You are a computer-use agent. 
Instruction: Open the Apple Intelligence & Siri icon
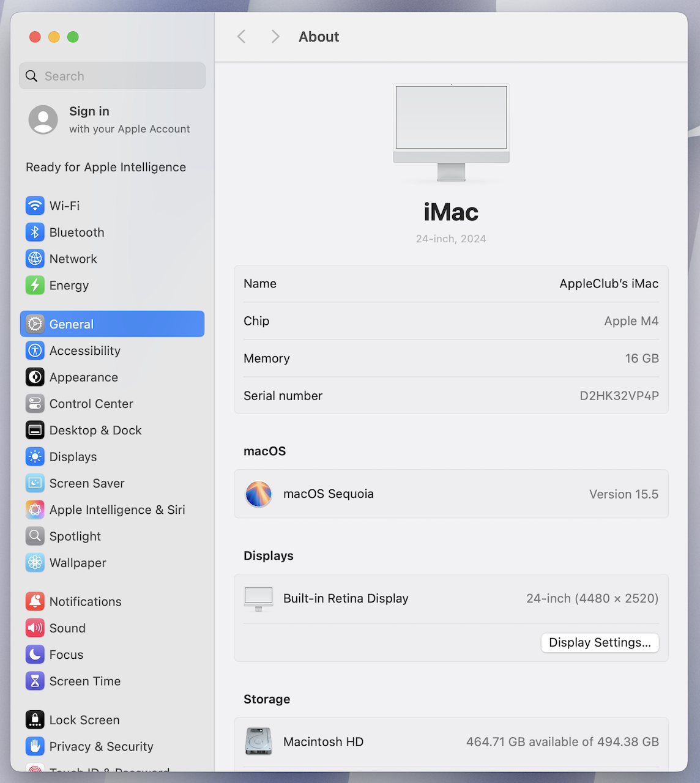point(35,510)
